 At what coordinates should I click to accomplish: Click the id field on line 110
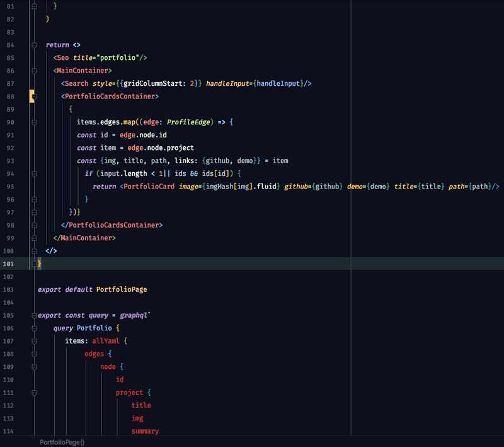[120, 380]
